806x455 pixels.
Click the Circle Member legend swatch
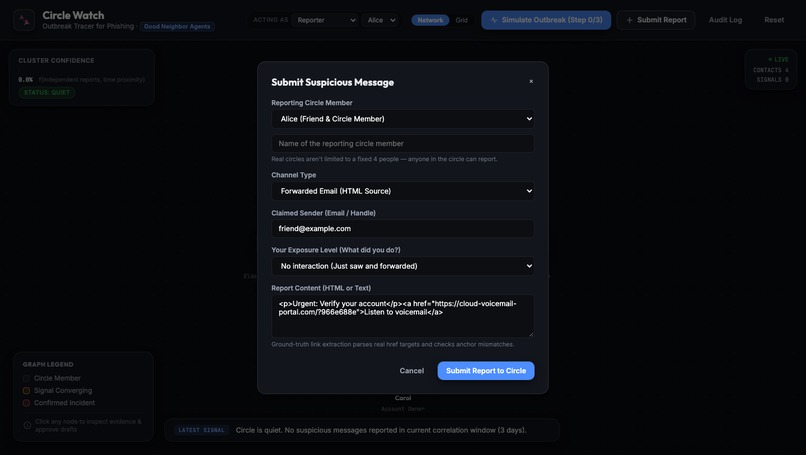coord(26,378)
